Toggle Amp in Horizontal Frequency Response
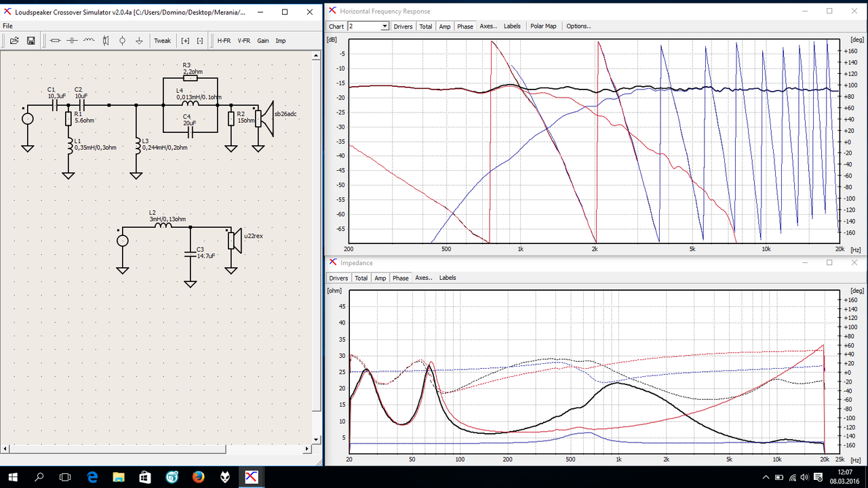Screen dimensions: 868x488 click(x=445, y=26)
